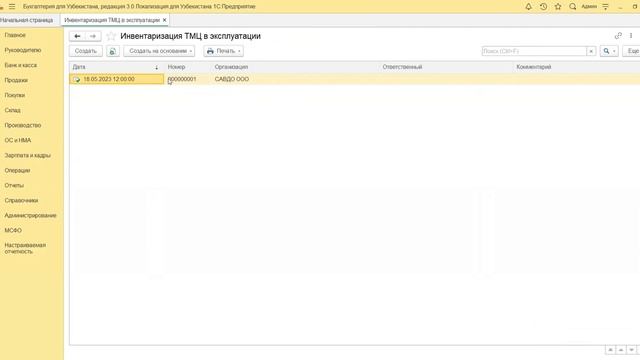Switch to Начальная страница tab
The image size is (640, 360).
click(x=27, y=20)
